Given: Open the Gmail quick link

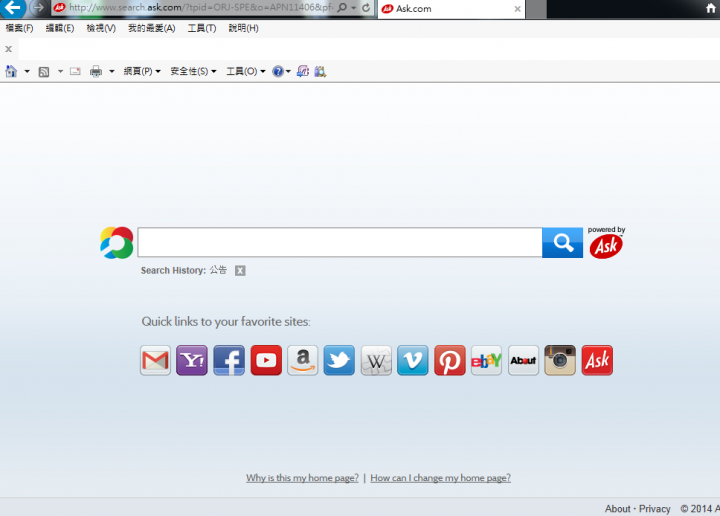Looking at the screenshot, I should (x=155, y=360).
